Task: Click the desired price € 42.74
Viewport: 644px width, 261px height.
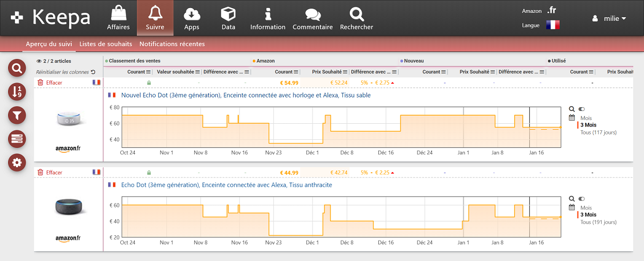Action: point(339,173)
